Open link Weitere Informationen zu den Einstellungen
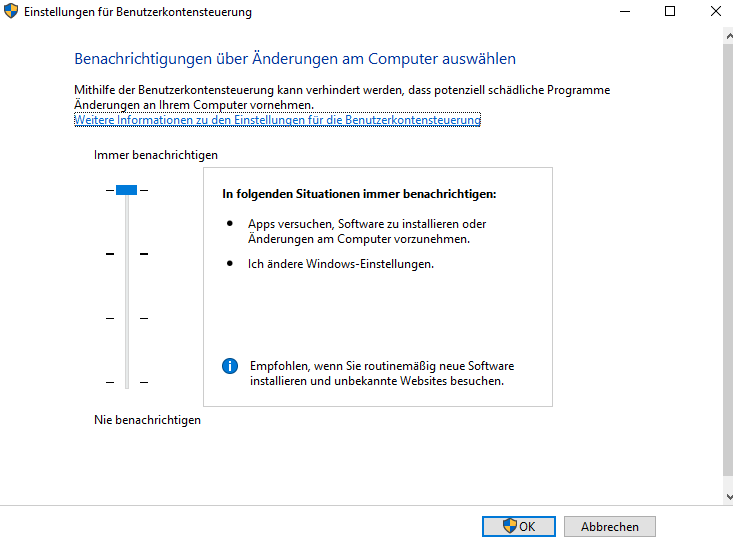Image resolution: width=733 pixels, height=541 pixels. (x=277, y=120)
